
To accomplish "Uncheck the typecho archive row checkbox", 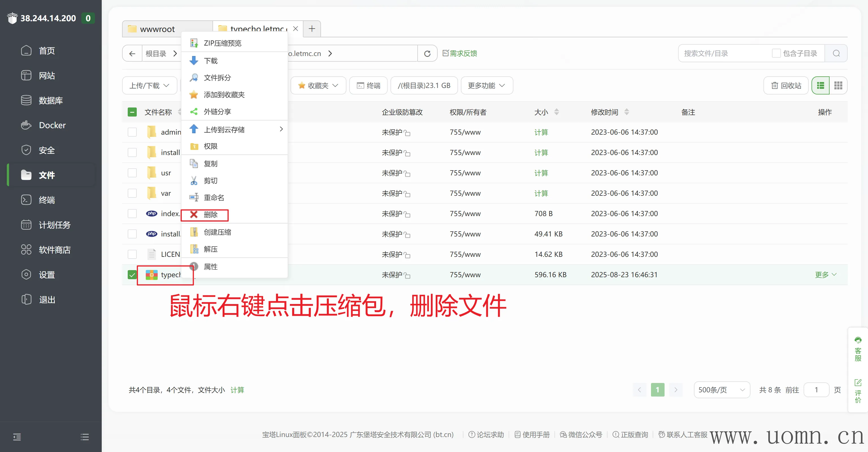I will [x=132, y=275].
